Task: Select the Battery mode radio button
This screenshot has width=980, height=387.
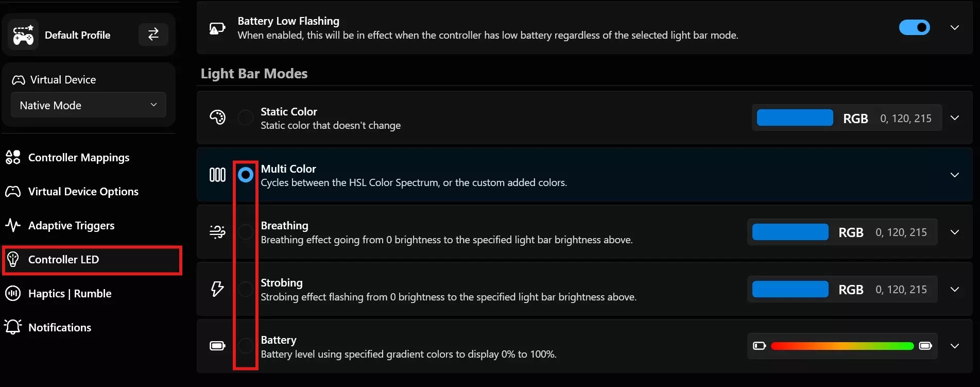Action: (246, 345)
